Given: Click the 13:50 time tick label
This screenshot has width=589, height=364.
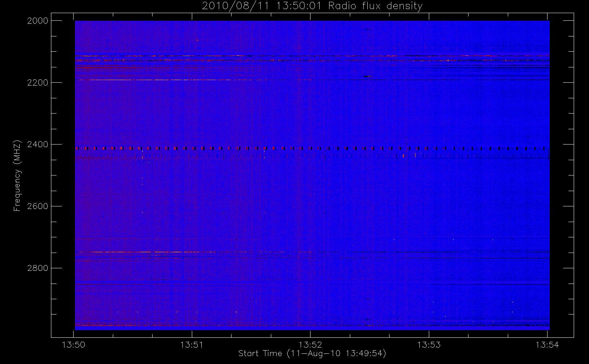Looking at the screenshot, I should (74, 345).
